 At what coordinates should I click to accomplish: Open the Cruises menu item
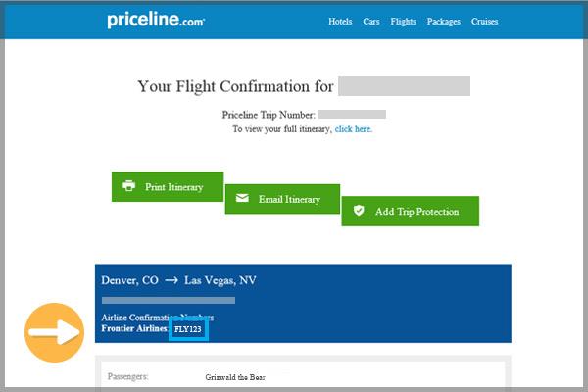(484, 22)
